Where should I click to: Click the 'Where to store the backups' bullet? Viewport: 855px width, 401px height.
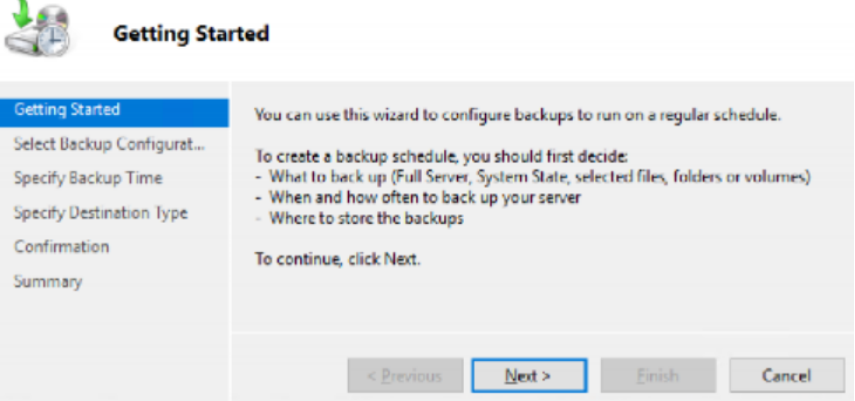[359, 219]
